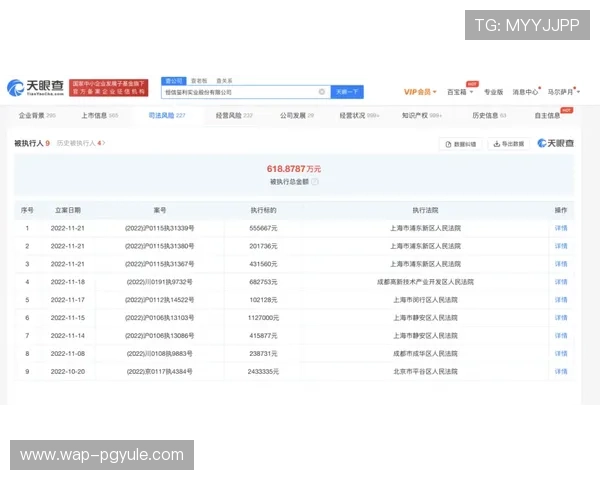The height and width of the screenshot is (480, 600).
Task: Click amount 1127000元
Action: tap(263, 318)
